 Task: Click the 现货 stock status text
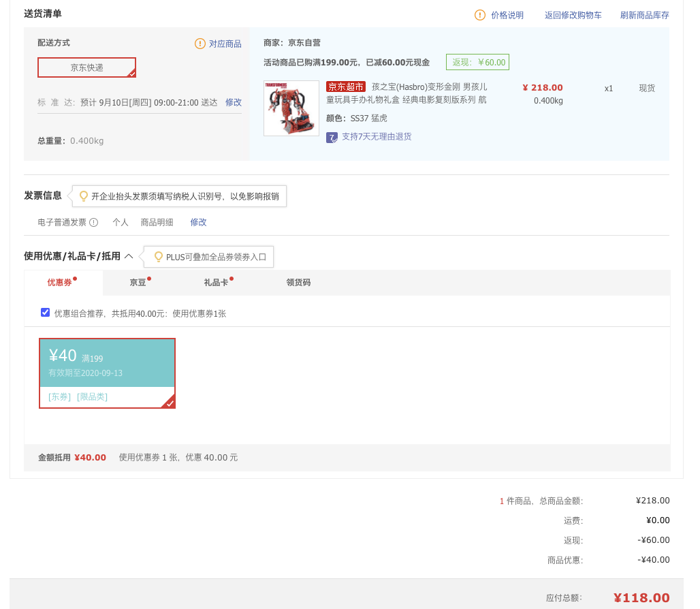647,89
